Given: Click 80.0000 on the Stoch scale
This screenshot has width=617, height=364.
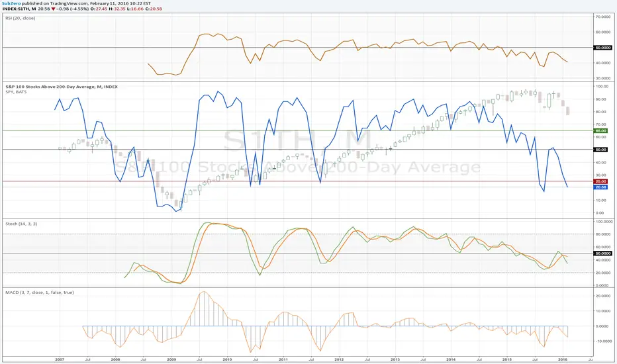Looking at the screenshot, I should 603,234.
